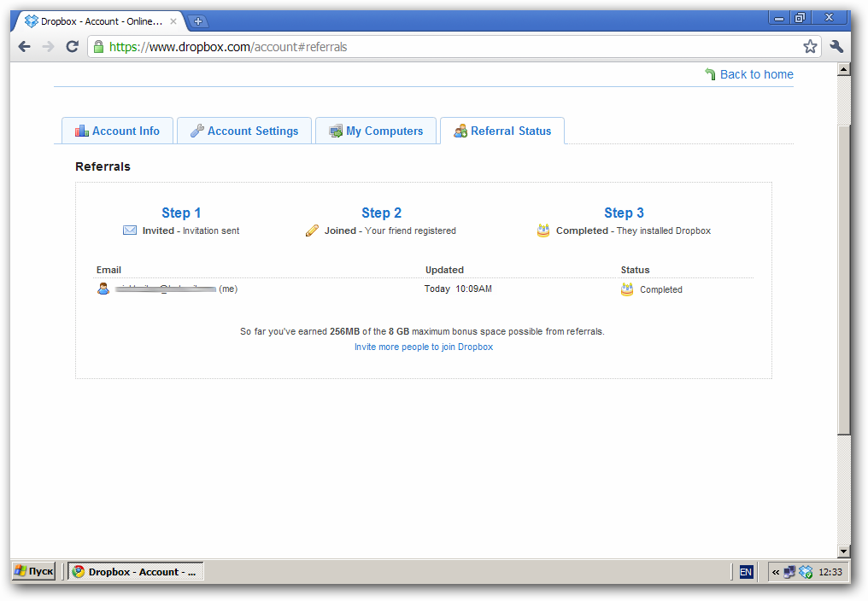Image resolution: width=868 pixels, height=601 pixels.
Task: Open the Пуск Start menu
Action: (34, 571)
